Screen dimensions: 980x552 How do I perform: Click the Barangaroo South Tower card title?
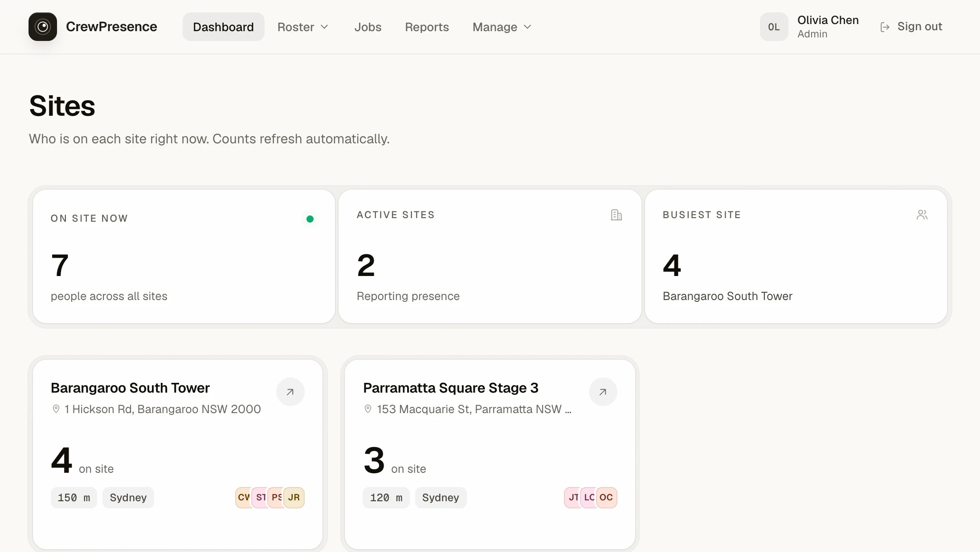130,388
